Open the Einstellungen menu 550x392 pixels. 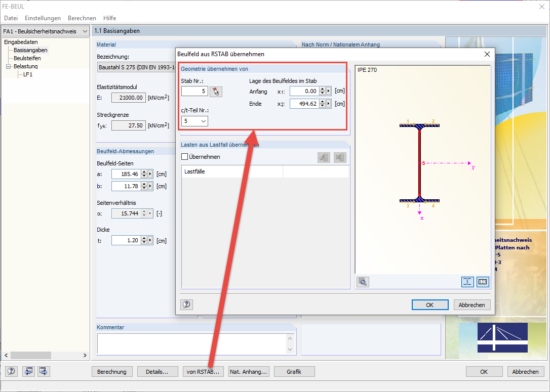[43, 18]
